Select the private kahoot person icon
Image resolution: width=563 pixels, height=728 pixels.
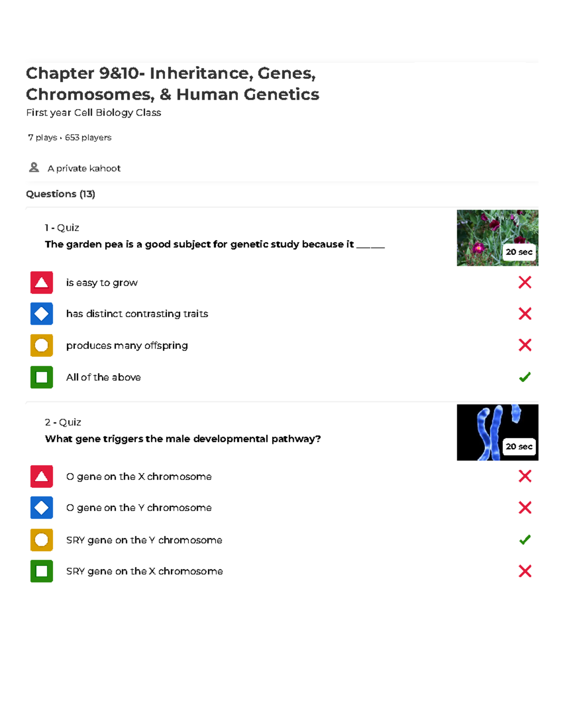pos(34,167)
